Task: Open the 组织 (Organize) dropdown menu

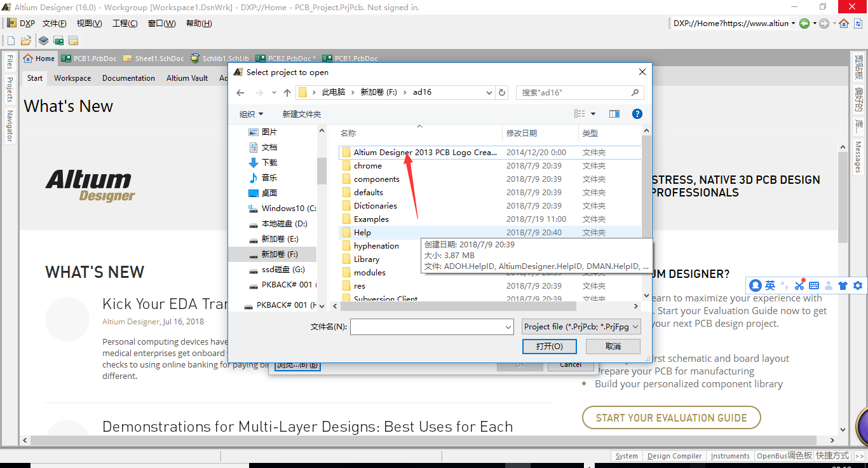Action: coord(251,114)
